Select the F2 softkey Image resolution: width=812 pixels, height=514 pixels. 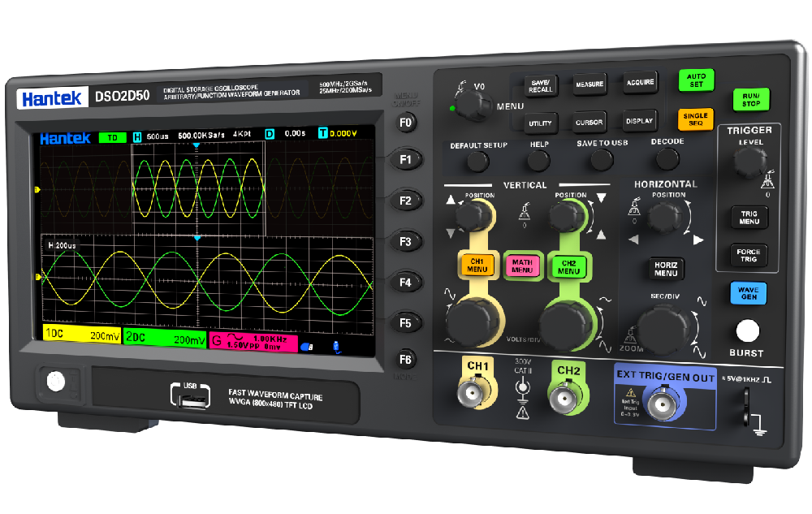pyautogui.click(x=405, y=201)
